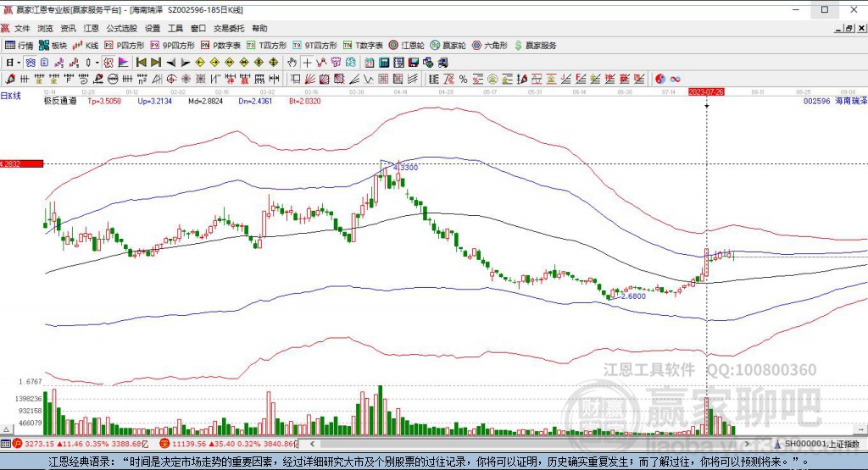Select the red fan lines tool
The image size is (868, 470).
pyautogui.click(x=310, y=79)
